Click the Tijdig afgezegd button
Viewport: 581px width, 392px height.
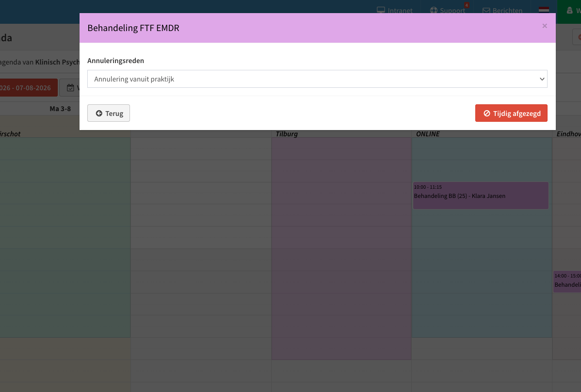tap(511, 113)
